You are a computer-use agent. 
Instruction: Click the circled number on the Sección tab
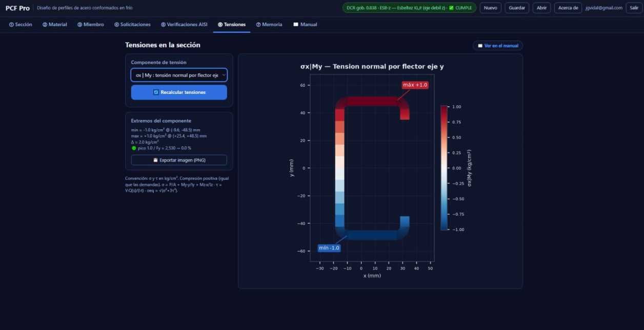tap(11, 25)
